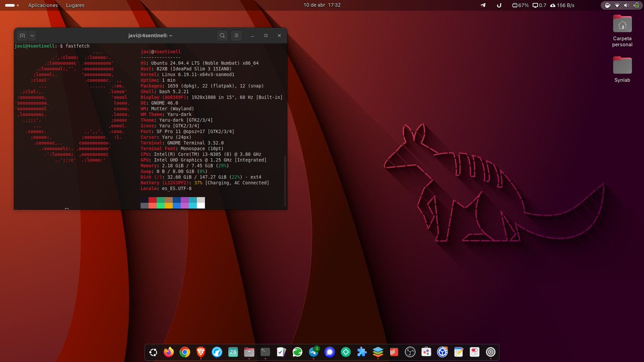Viewport: 644px width, 362px height.
Task: Open the Synlab desktop folder
Action: point(622,69)
